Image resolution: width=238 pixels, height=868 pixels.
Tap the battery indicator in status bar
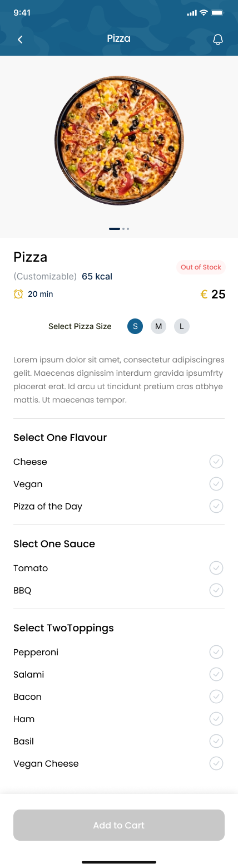tap(217, 13)
